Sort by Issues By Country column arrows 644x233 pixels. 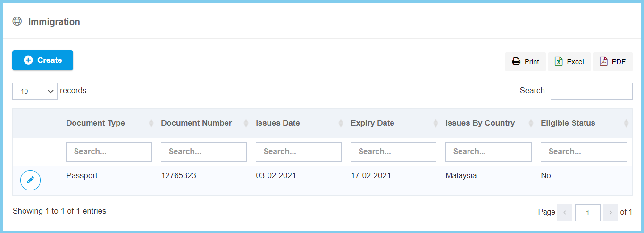[531, 123]
